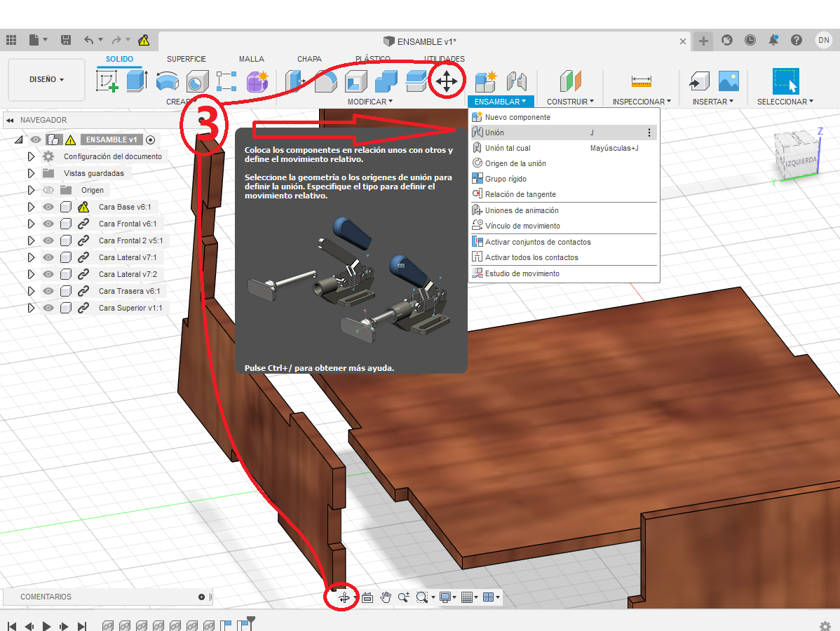Hide the Cara Lateral v7:1 component
Image resolution: width=840 pixels, height=631 pixels.
click(48, 257)
